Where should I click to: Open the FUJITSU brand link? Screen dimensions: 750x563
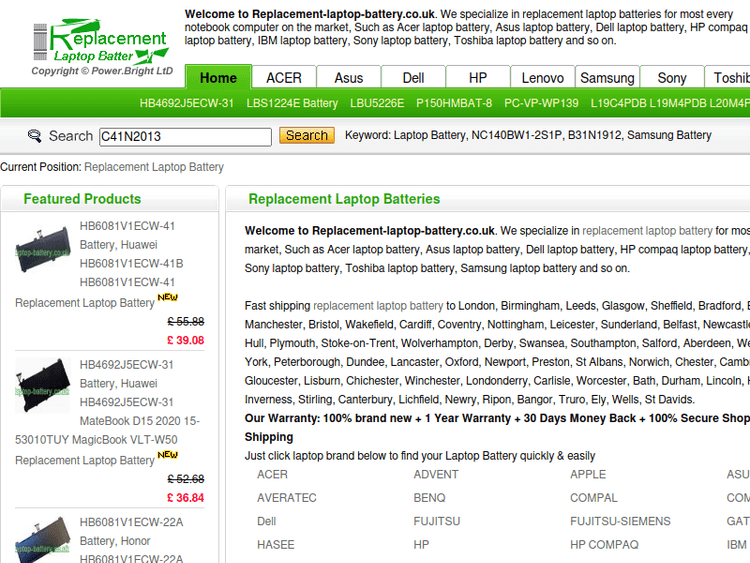[437, 521]
